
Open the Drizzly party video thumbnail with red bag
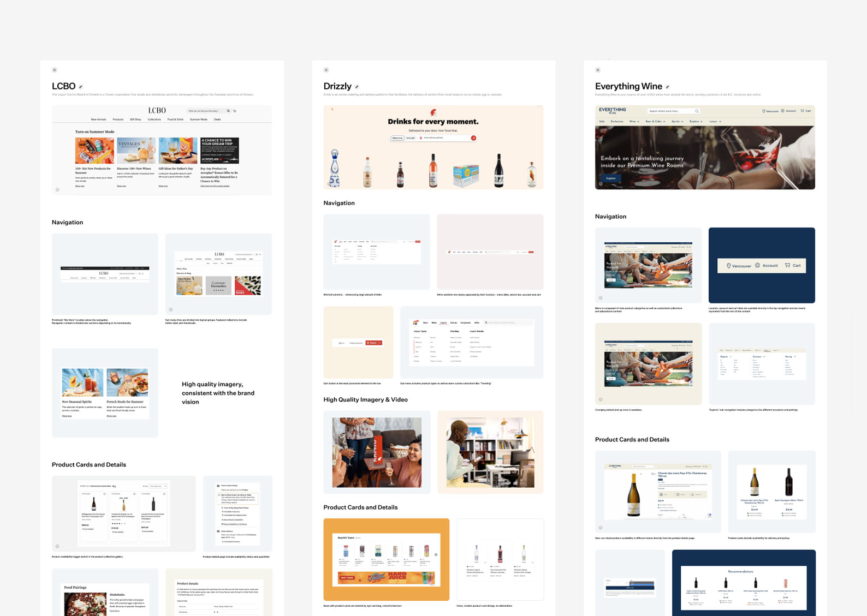377,452
